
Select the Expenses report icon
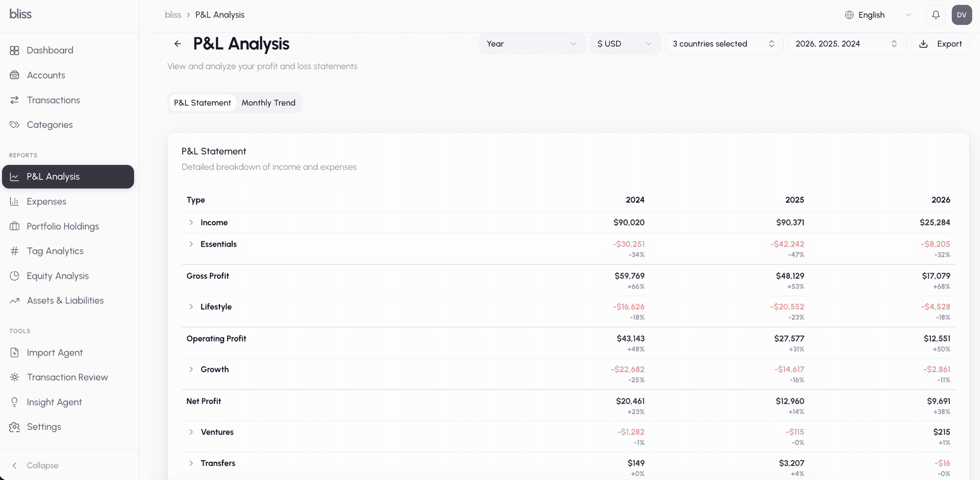pos(15,201)
